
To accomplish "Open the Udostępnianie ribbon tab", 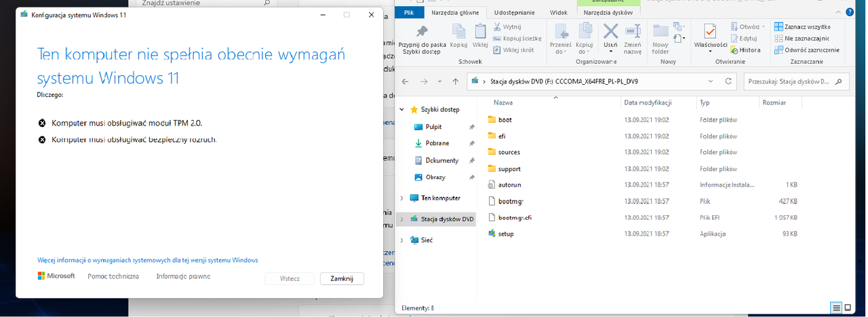I will click(514, 12).
